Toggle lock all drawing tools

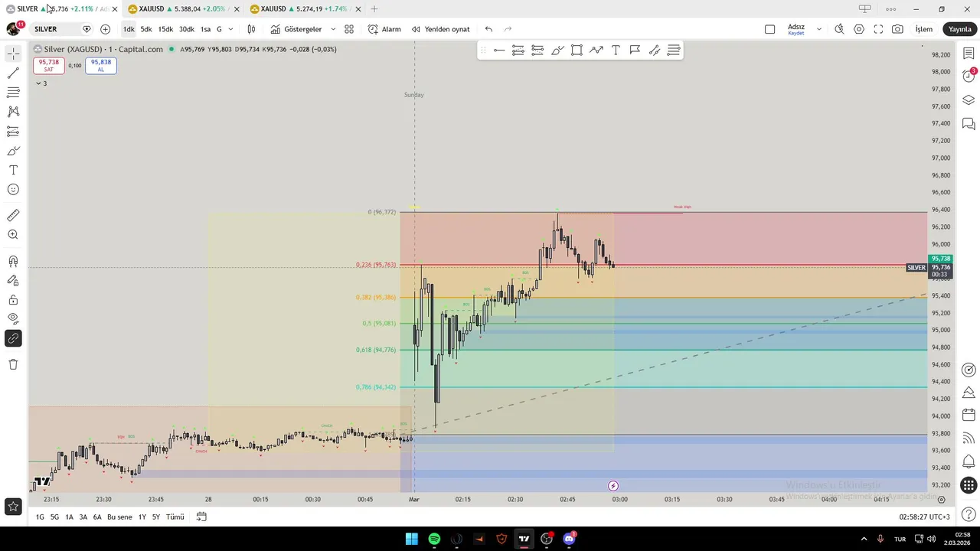13,300
